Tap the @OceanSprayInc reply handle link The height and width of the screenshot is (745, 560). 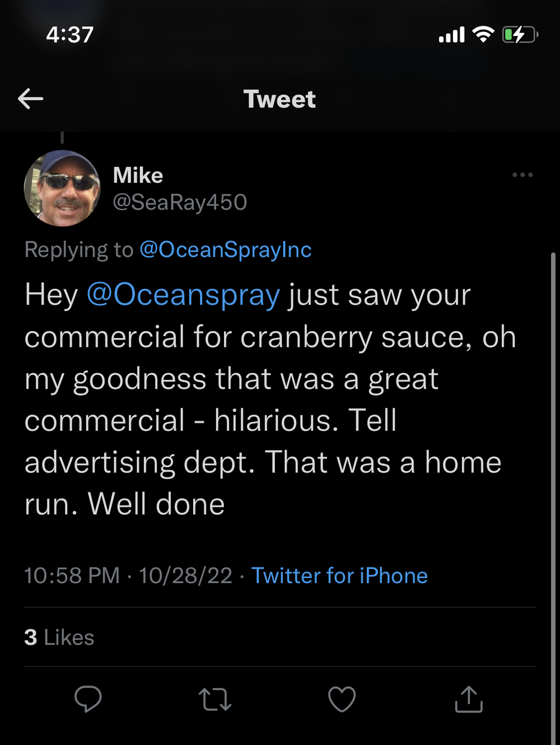(x=225, y=250)
